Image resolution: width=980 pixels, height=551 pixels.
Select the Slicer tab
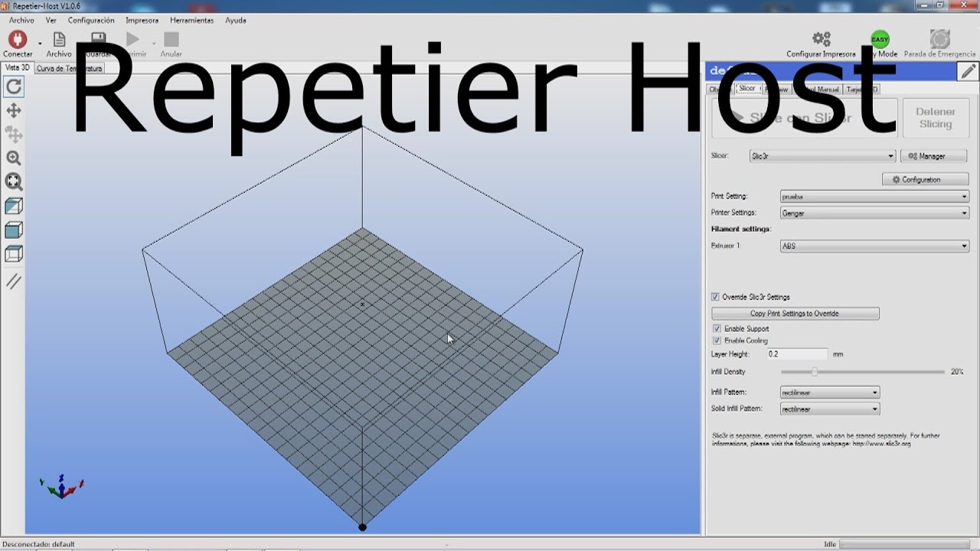pos(746,89)
